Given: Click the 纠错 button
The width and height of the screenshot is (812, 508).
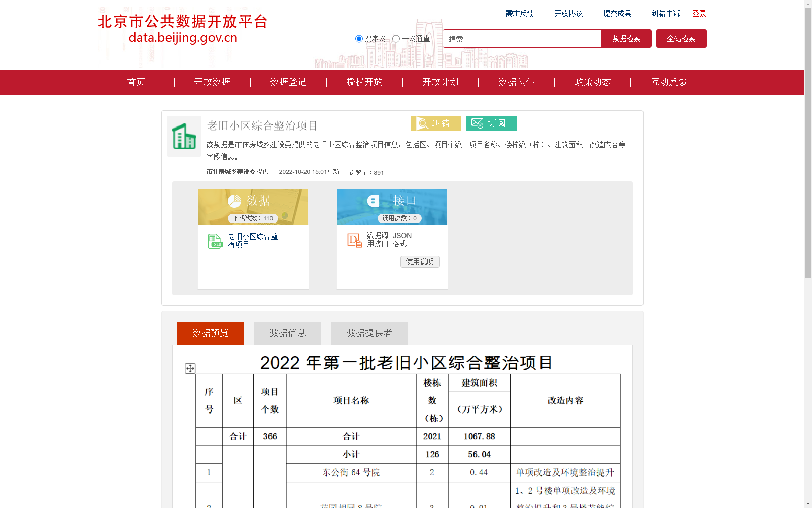Looking at the screenshot, I should 436,123.
